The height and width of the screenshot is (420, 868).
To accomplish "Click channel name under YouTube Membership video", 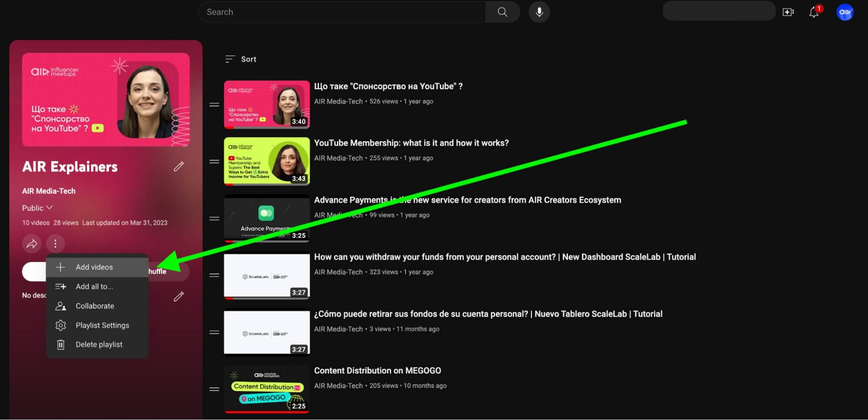I will coord(338,158).
